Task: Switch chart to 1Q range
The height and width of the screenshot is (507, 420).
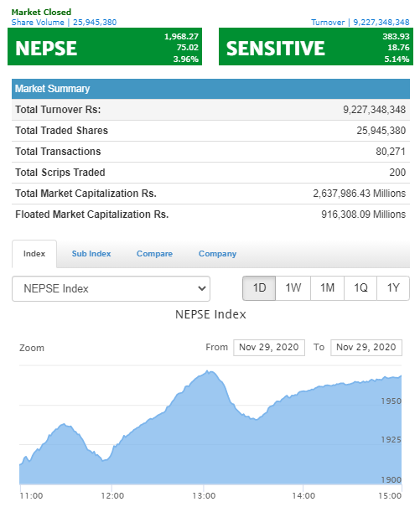Action: (x=360, y=287)
